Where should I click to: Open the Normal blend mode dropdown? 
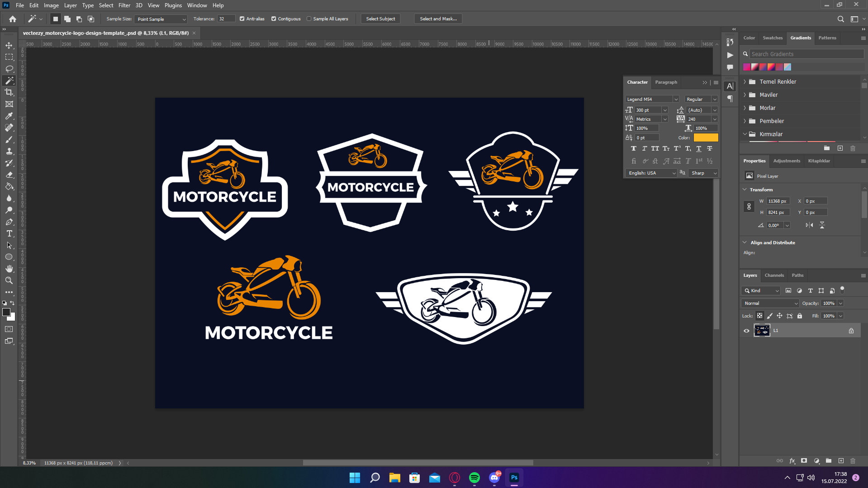click(770, 303)
